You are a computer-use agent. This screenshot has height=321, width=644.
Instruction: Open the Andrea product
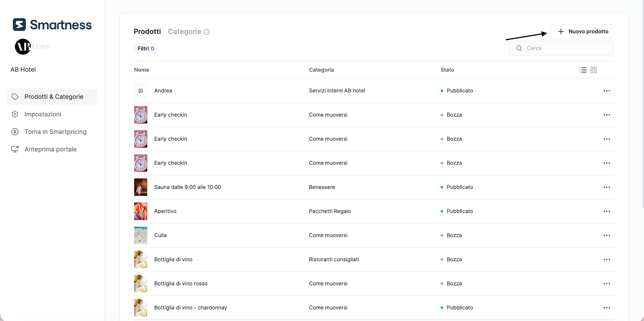coord(163,91)
